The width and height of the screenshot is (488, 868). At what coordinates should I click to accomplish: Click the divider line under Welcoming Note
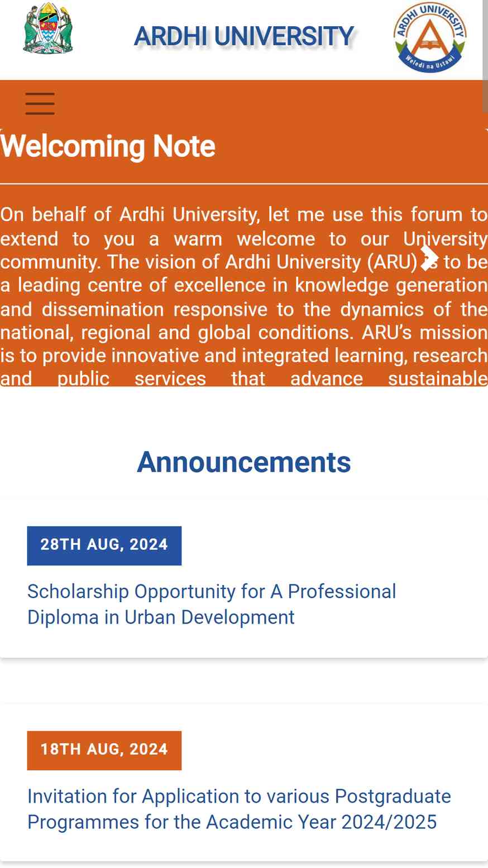pos(244,183)
